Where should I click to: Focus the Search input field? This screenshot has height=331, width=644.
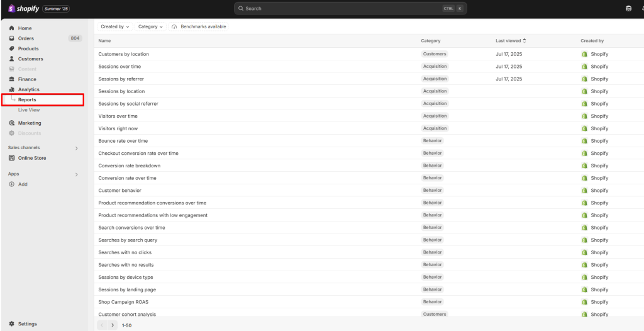pyautogui.click(x=350, y=9)
